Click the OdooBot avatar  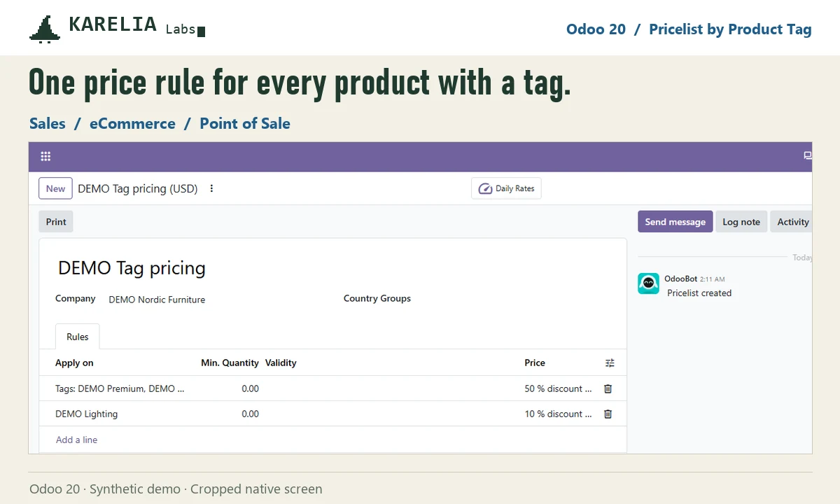point(648,283)
